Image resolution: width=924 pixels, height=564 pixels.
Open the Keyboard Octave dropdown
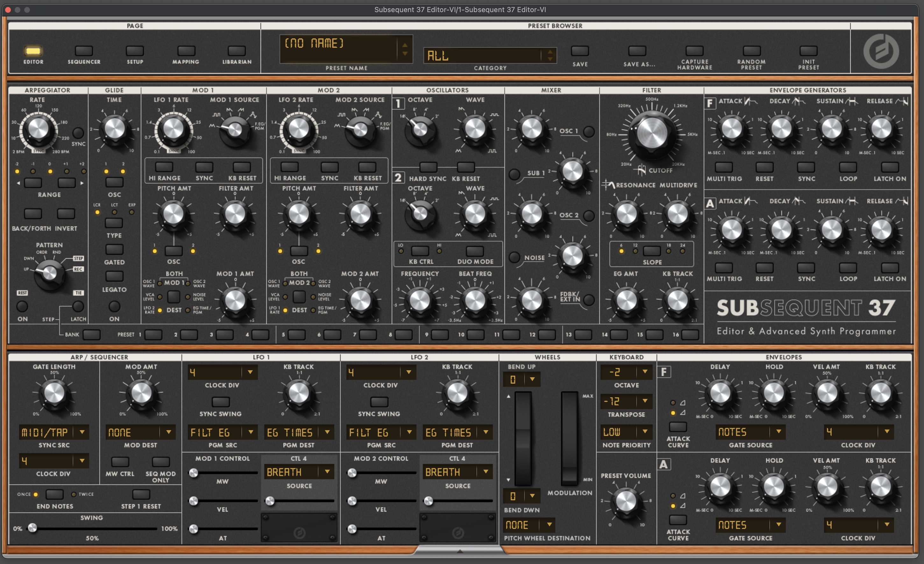[x=627, y=372]
